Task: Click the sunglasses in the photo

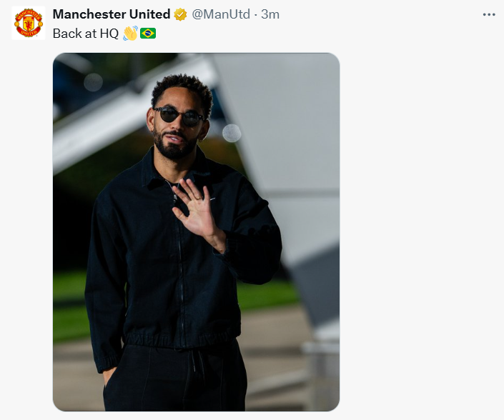Action: tap(179, 117)
